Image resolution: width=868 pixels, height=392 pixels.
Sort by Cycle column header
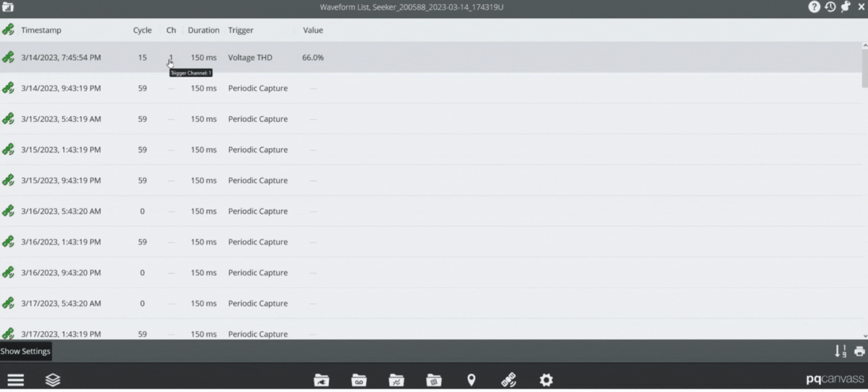pyautogui.click(x=142, y=30)
